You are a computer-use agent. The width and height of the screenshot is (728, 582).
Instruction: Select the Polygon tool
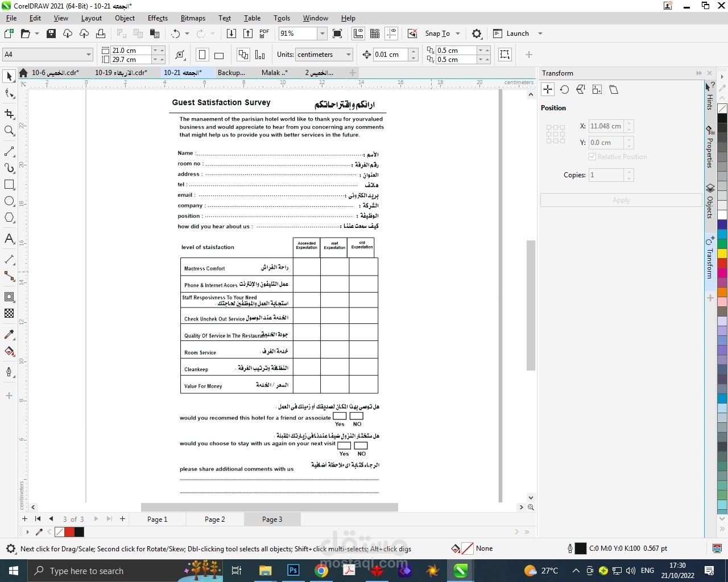coord(9,218)
